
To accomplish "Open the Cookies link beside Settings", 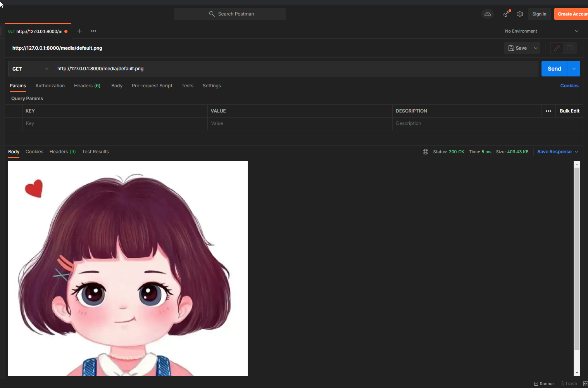I will tap(569, 86).
